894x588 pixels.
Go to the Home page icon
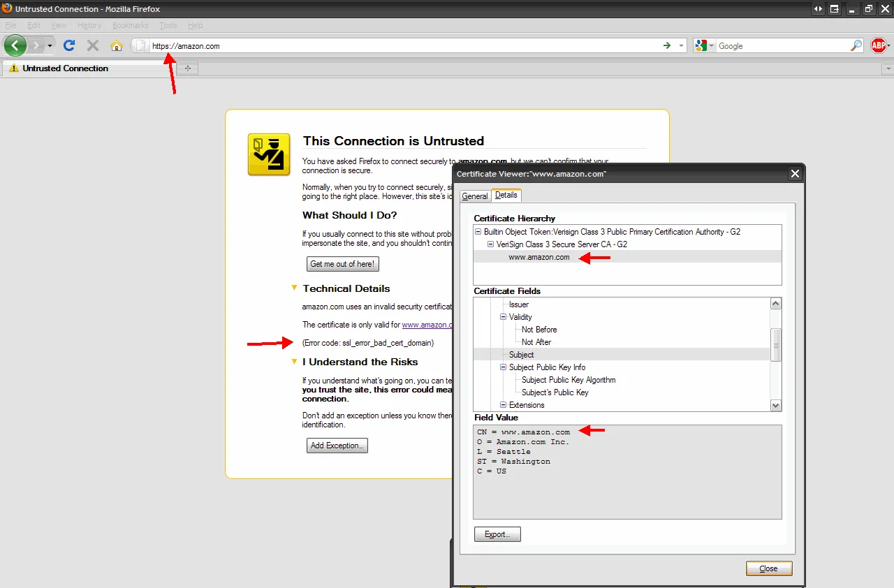(x=117, y=45)
